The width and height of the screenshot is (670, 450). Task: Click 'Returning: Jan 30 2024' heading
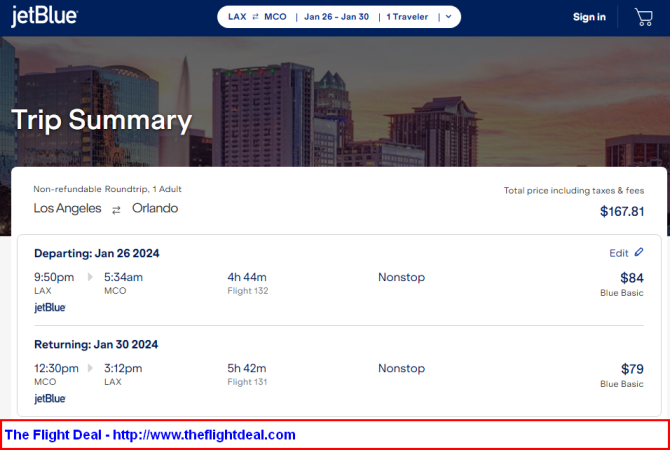tap(96, 344)
